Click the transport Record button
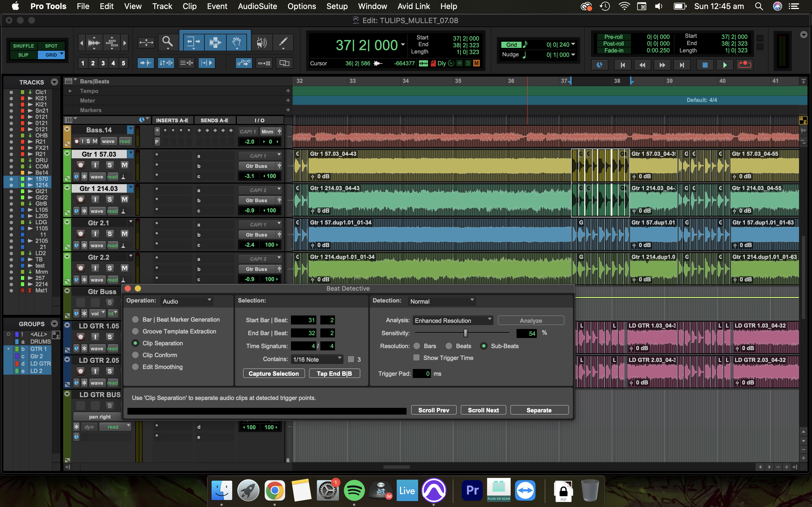The width and height of the screenshot is (812, 507). tap(745, 65)
